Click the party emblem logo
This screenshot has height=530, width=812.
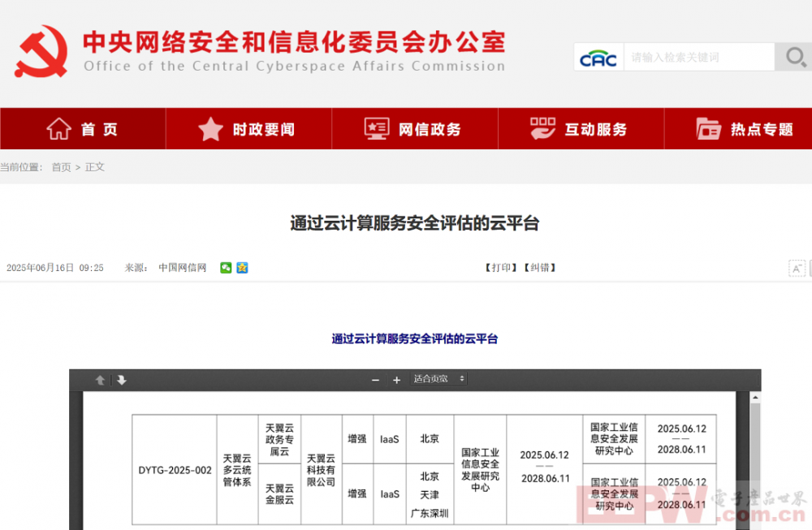(x=41, y=52)
